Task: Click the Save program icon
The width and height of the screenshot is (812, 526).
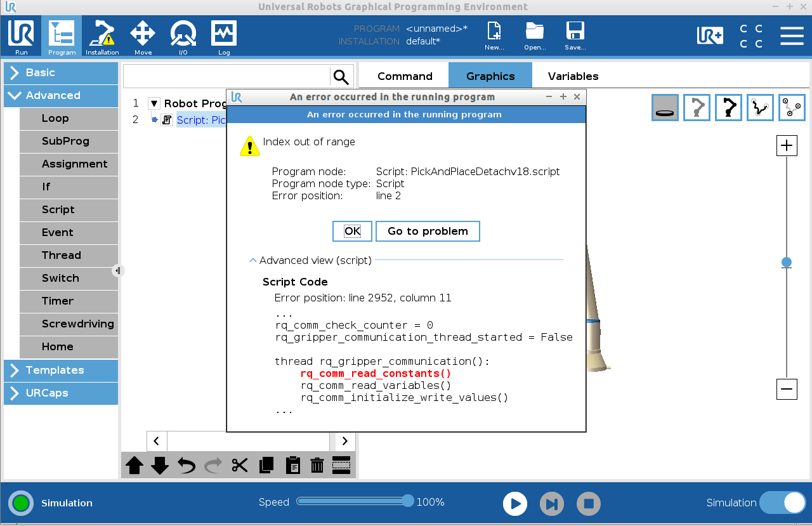Action: [575, 37]
